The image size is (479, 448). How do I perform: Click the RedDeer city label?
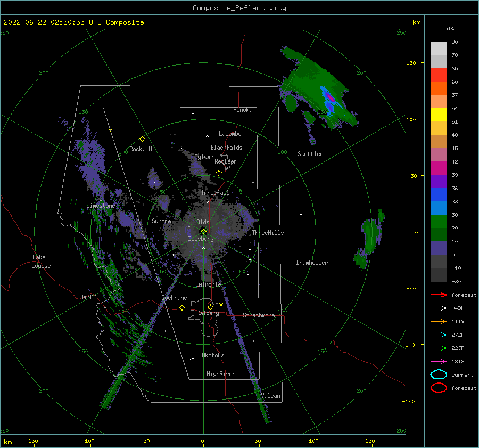[x=226, y=161]
